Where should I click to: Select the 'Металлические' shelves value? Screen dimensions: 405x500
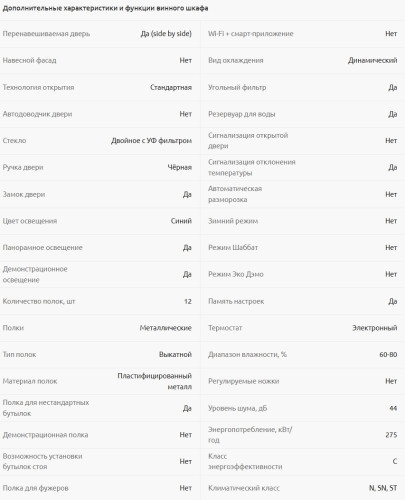[x=166, y=328]
